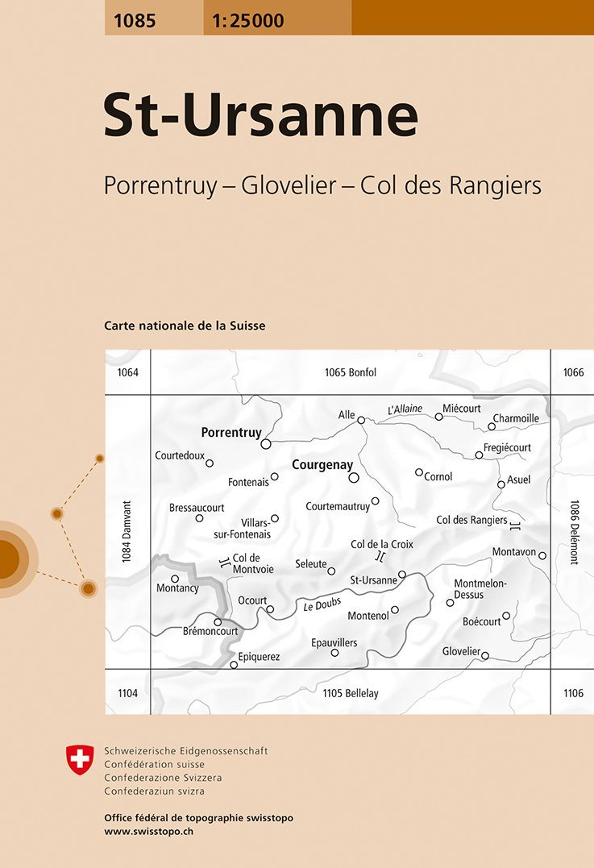Click the Glovelier town circle marker
This screenshot has height=868, width=594.
click(x=485, y=656)
